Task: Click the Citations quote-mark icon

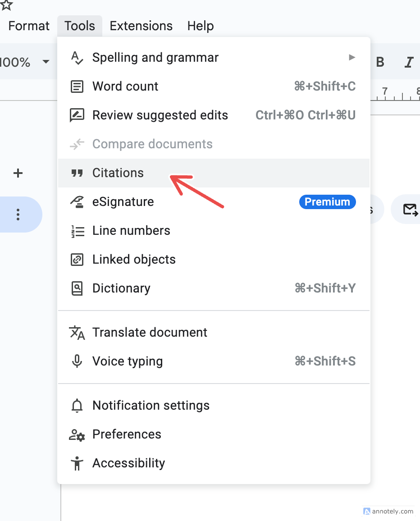Action: coord(77,173)
